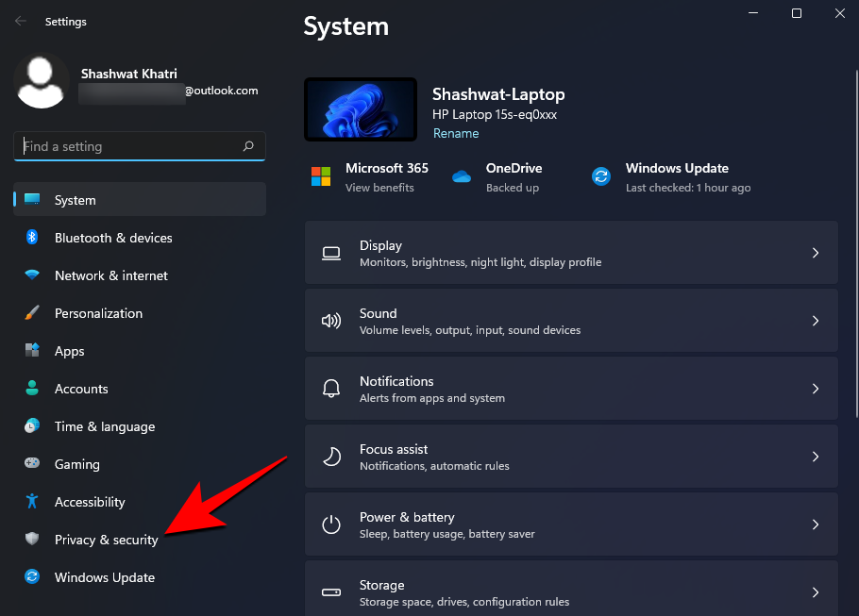Select the Power & battery icon
The image size is (859, 616).
click(331, 524)
